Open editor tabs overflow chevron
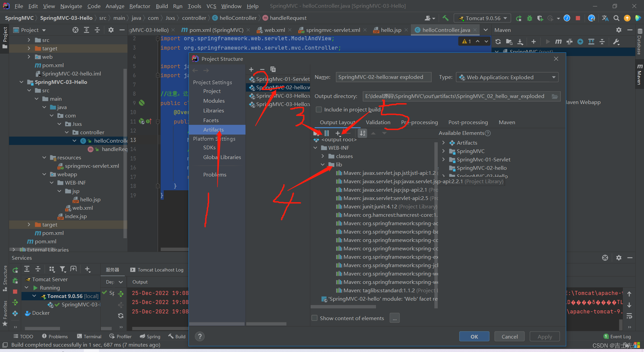644x352 pixels. (485, 30)
